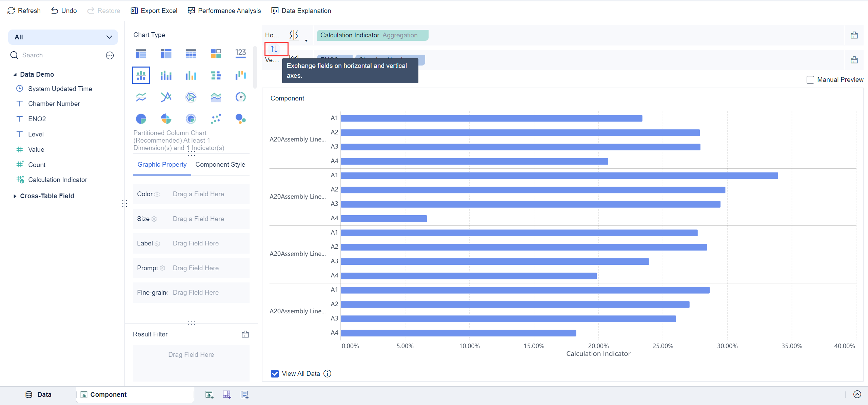Select the pie chart type

click(x=141, y=118)
